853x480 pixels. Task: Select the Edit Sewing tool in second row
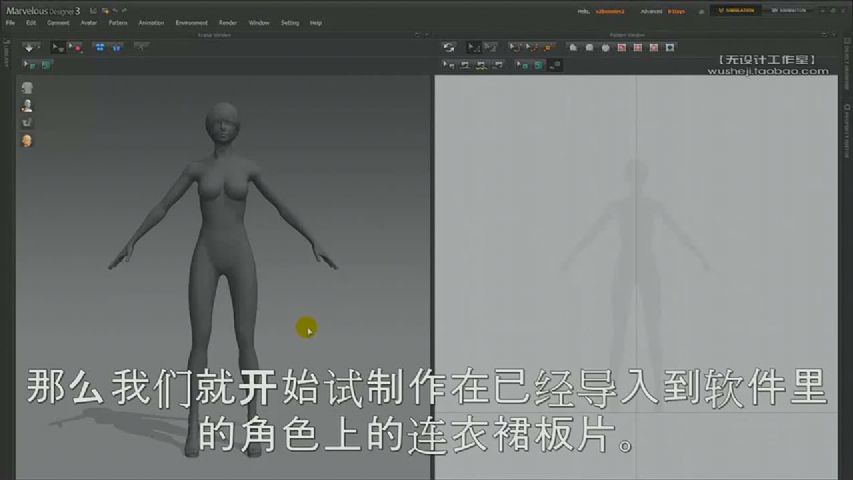[449, 65]
